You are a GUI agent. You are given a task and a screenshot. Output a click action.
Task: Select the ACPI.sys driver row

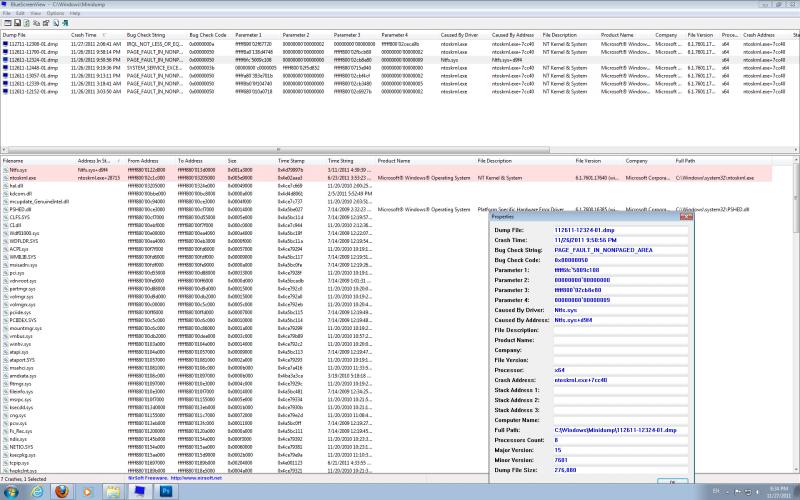click(244, 249)
